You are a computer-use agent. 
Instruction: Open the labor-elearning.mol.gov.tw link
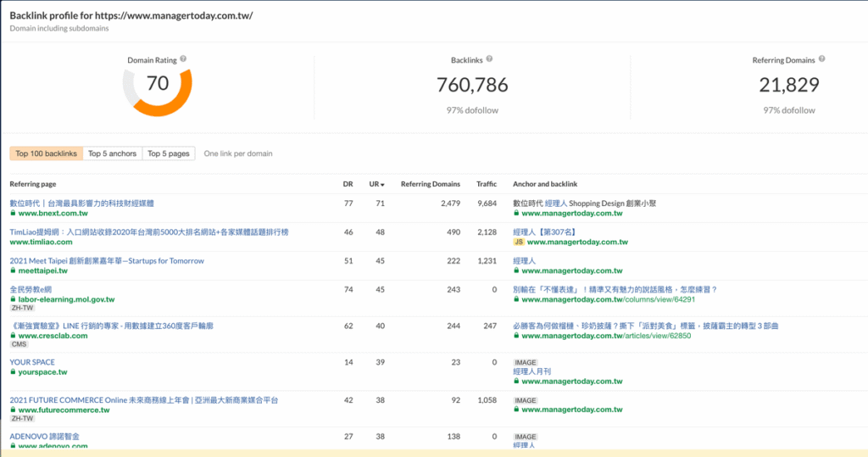[x=66, y=299]
